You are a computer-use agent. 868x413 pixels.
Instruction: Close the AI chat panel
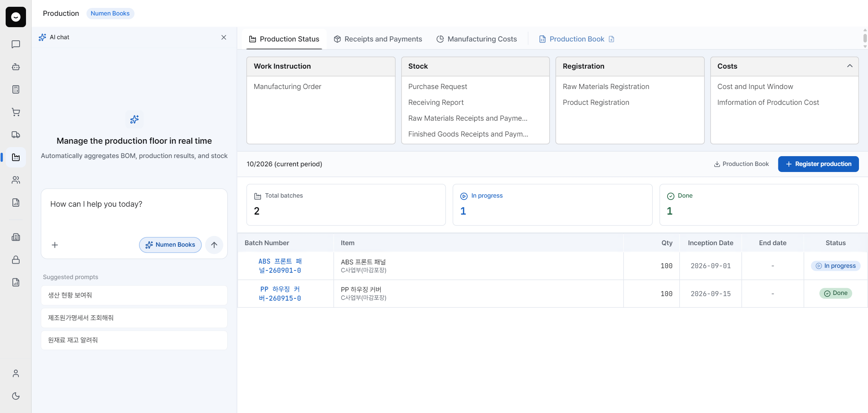[224, 37]
